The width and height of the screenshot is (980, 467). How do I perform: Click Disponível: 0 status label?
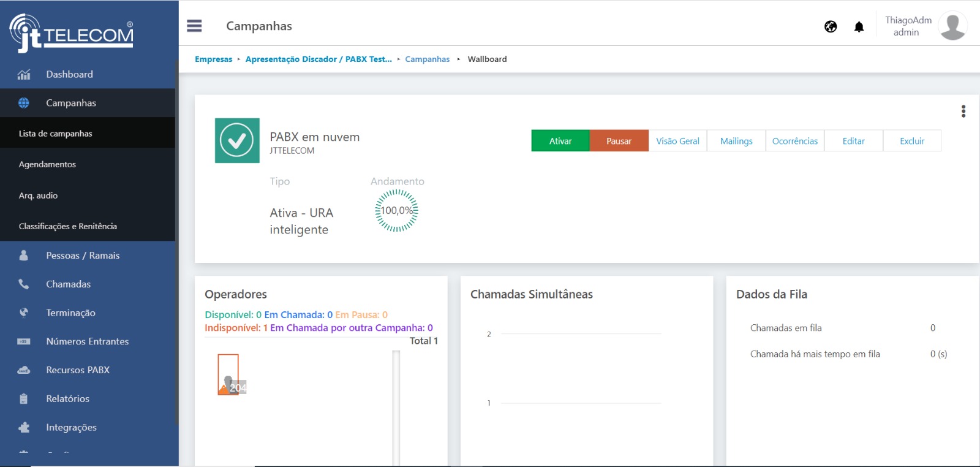233,314
